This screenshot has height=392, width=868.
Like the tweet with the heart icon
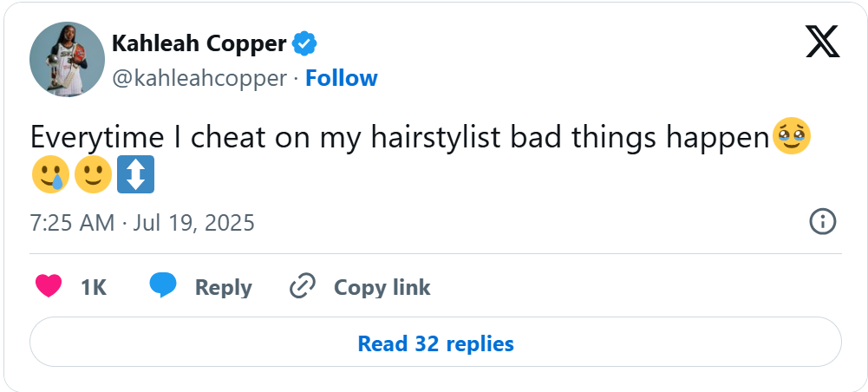click(49, 286)
